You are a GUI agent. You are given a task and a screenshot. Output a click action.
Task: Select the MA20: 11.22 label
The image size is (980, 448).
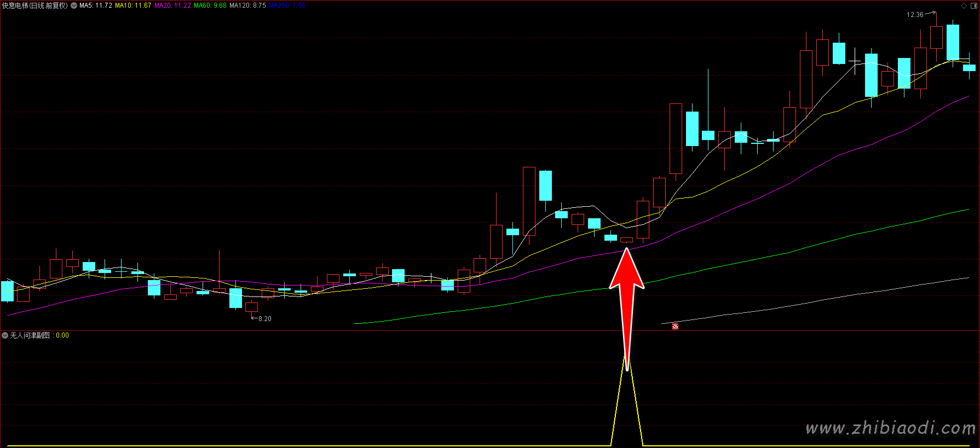[x=173, y=5]
